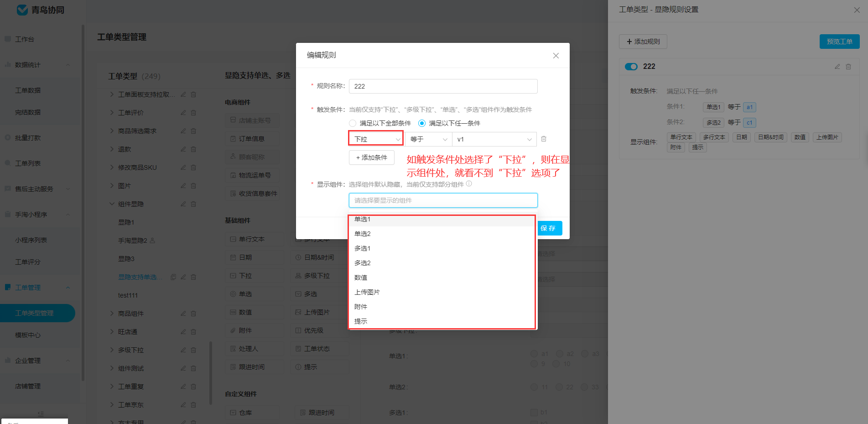Open the 等于 operator dropdown
Image resolution: width=868 pixels, height=424 pixels.
point(428,139)
